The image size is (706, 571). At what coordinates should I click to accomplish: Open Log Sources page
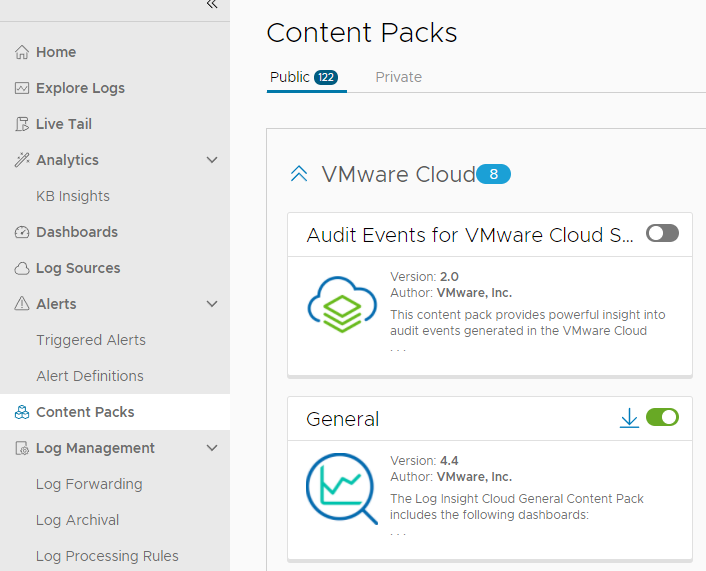pyautogui.click(x=78, y=268)
